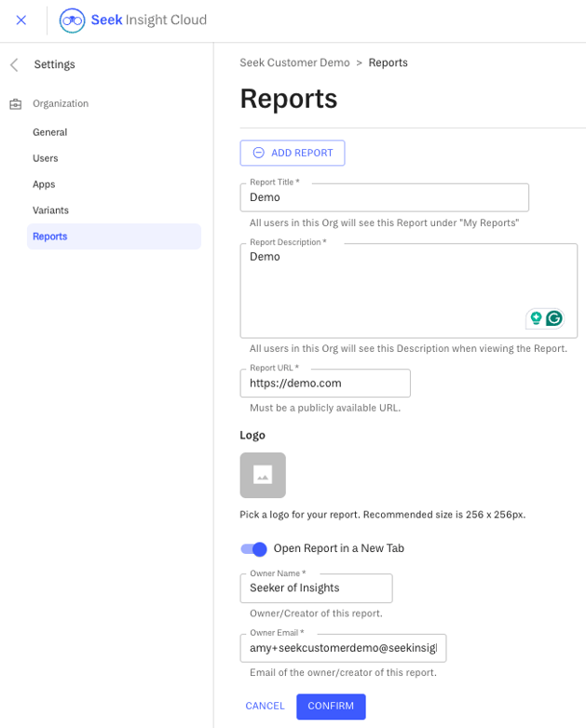Close settings with the X icon
This screenshot has height=728, width=586.
coord(20,20)
